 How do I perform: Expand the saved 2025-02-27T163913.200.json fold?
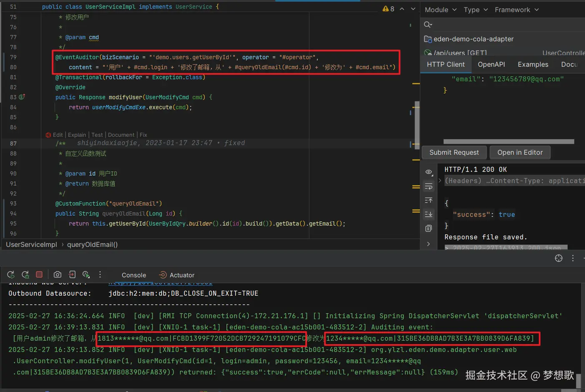(x=447, y=248)
